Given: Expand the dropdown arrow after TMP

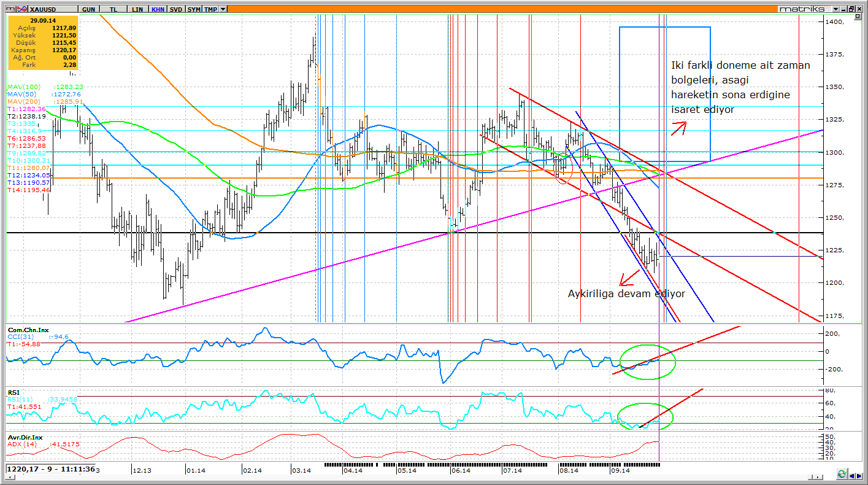Looking at the screenshot, I should (x=223, y=9).
